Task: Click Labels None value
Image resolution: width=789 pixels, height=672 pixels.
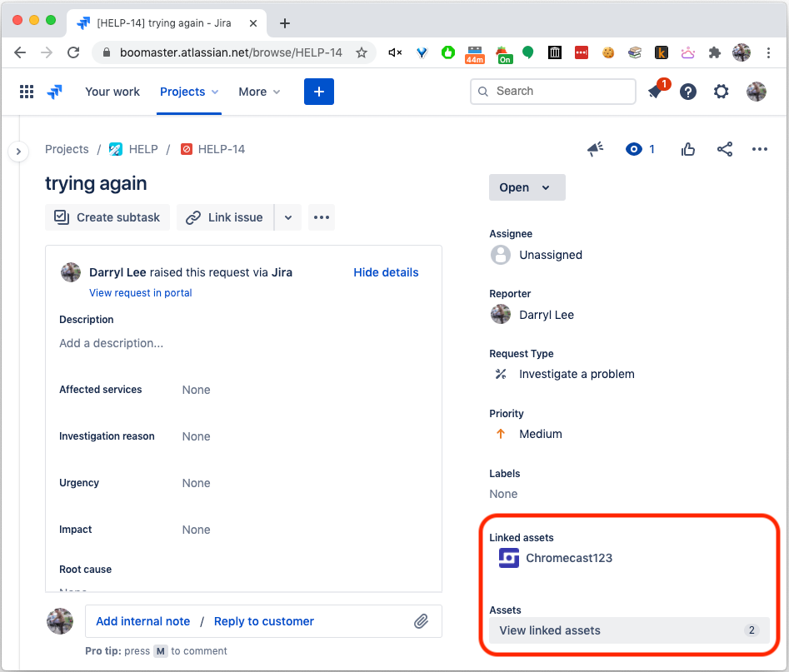Action: pyautogui.click(x=503, y=494)
